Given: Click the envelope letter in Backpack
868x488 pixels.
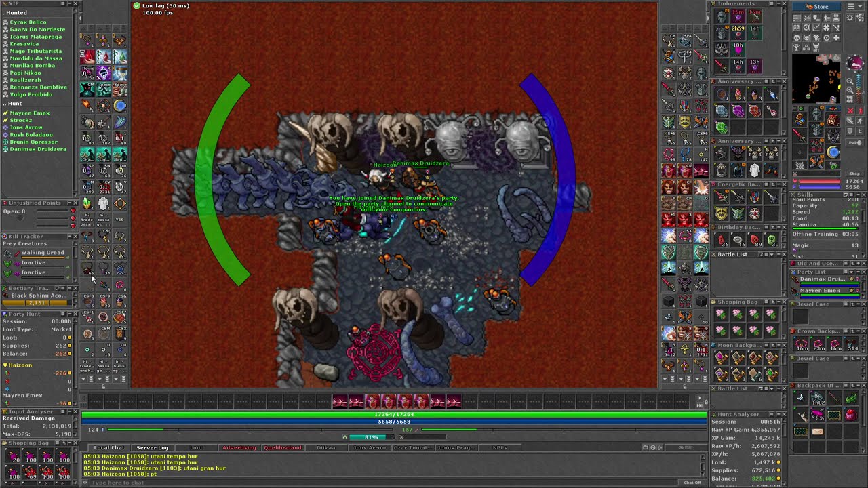Looking at the screenshot, I should coord(818,432).
